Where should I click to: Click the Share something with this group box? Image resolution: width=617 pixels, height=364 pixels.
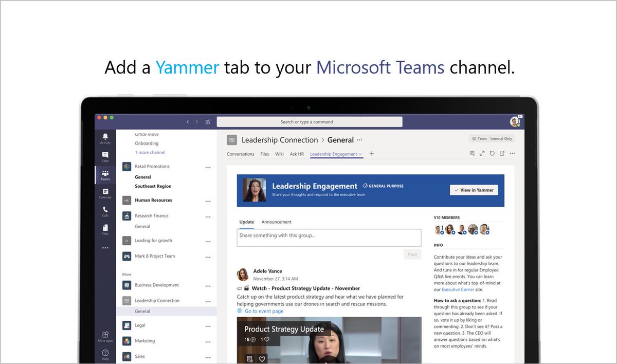point(329,238)
